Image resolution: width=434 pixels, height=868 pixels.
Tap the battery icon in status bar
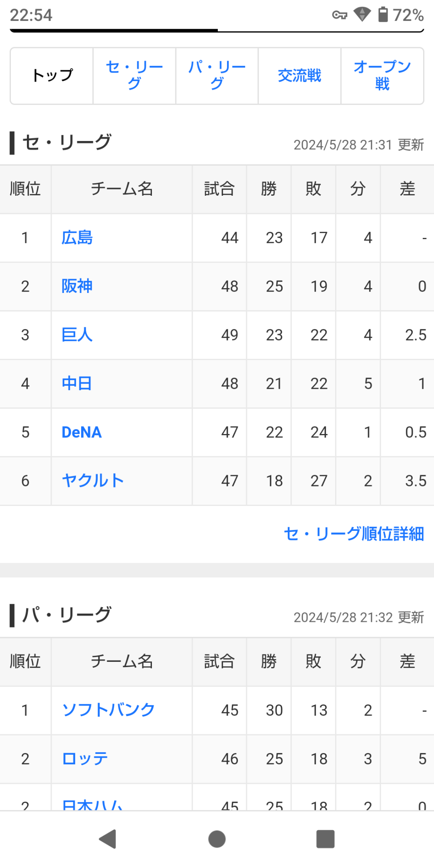[x=383, y=15]
